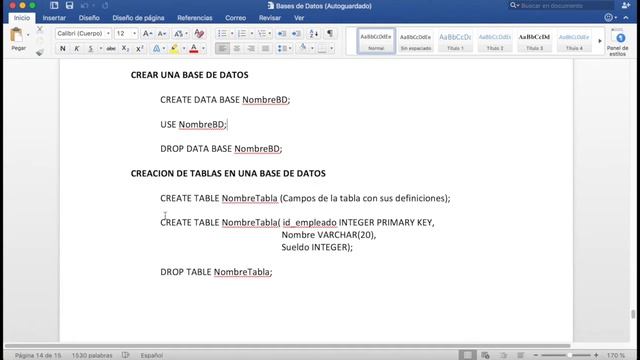Show paragraph marks pilcrow icon

330,33
